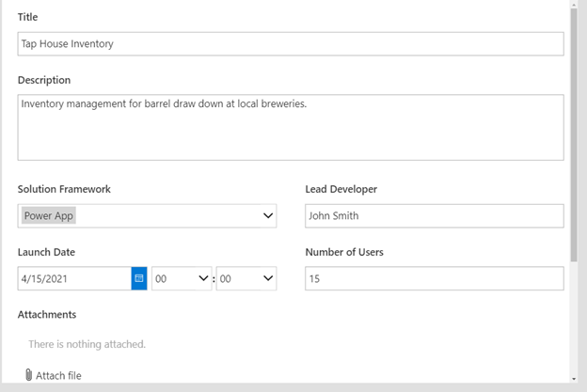587x392 pixels.
Task: Click the 'There is nothing attached' text
Action: [x=87, y=344]
